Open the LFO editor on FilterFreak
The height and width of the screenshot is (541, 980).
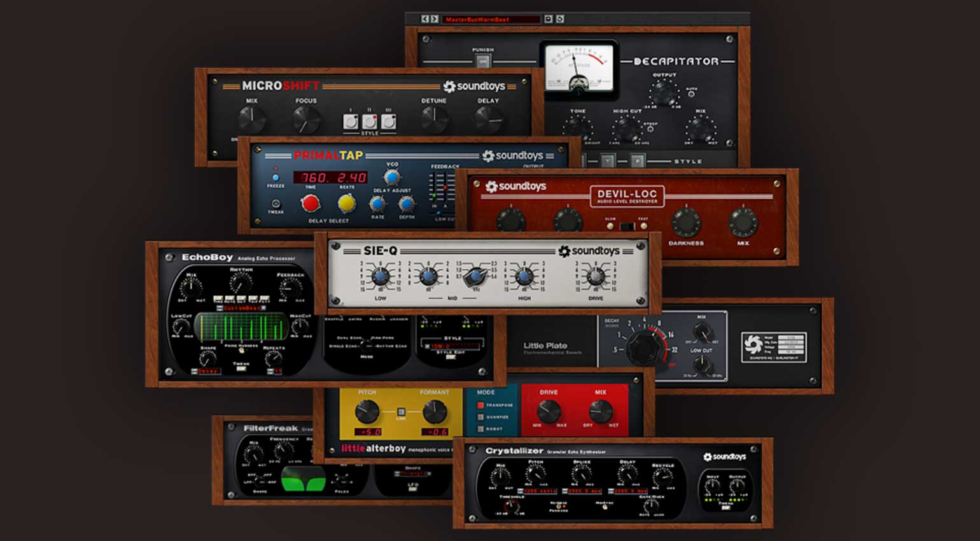click(412, 489)
